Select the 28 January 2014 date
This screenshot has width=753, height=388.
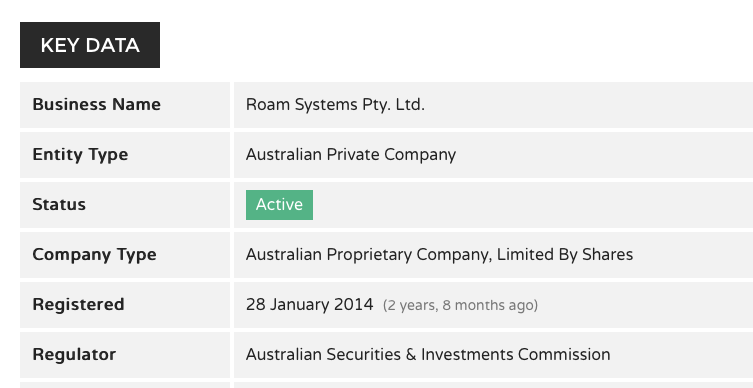[x=309, y=304]
